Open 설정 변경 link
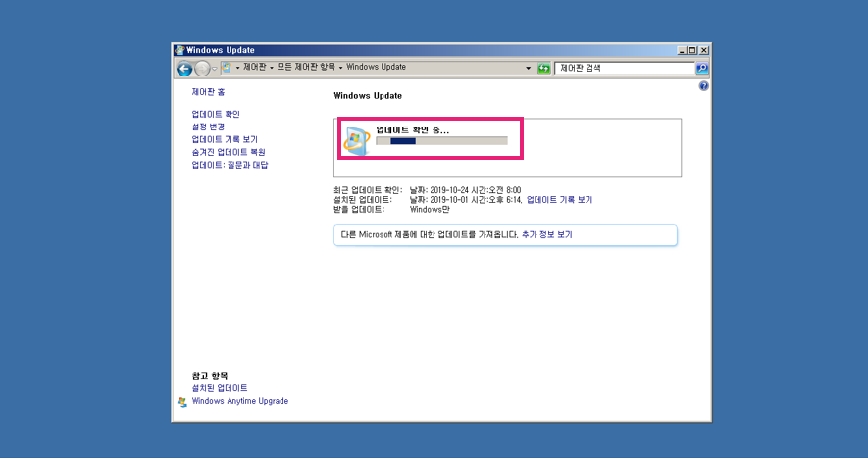 [x=208, y=127]
